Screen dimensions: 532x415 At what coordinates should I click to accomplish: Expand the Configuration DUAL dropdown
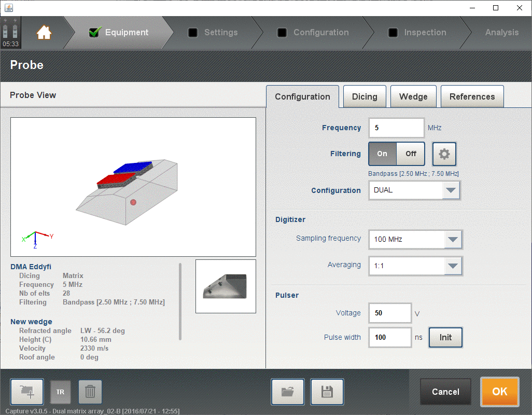coord(451,190)
